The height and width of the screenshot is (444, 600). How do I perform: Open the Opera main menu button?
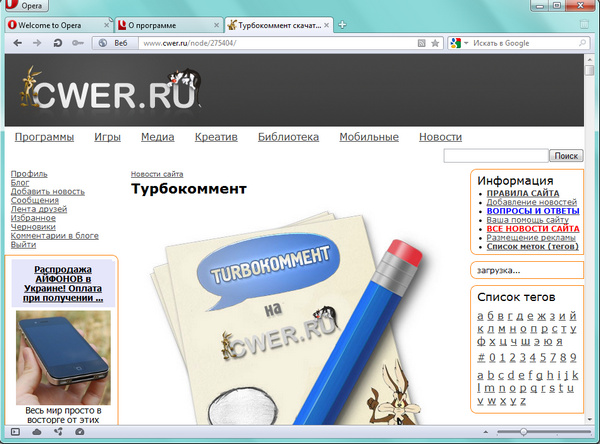tap(30, 5)
